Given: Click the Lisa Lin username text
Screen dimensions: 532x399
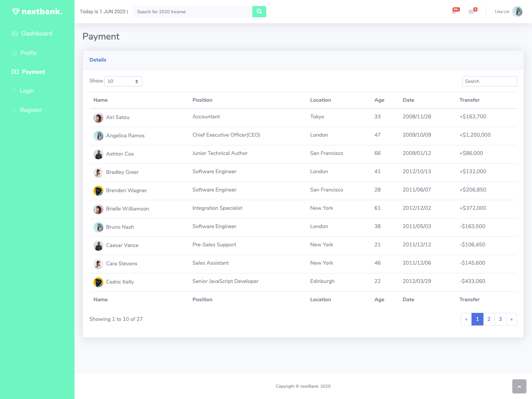Looking at the screenshot, I should pos(502,12).
